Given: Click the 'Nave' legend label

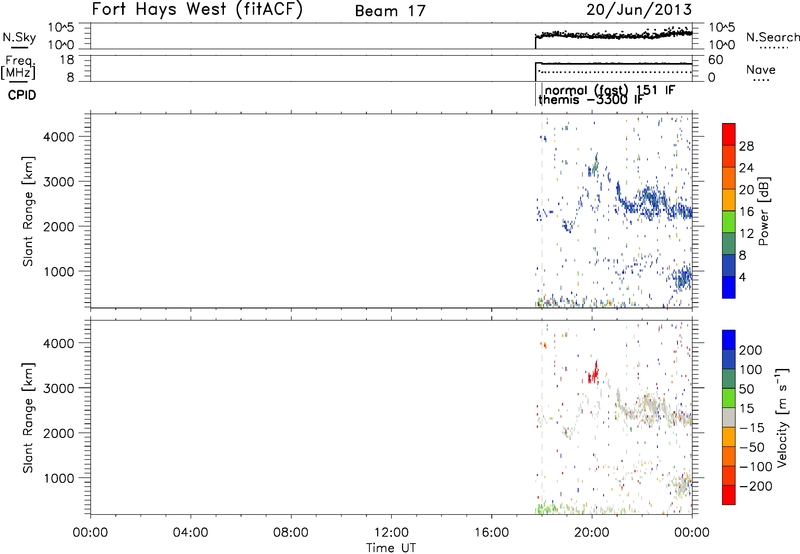Looking at the screenshot, I should point(761,69).
